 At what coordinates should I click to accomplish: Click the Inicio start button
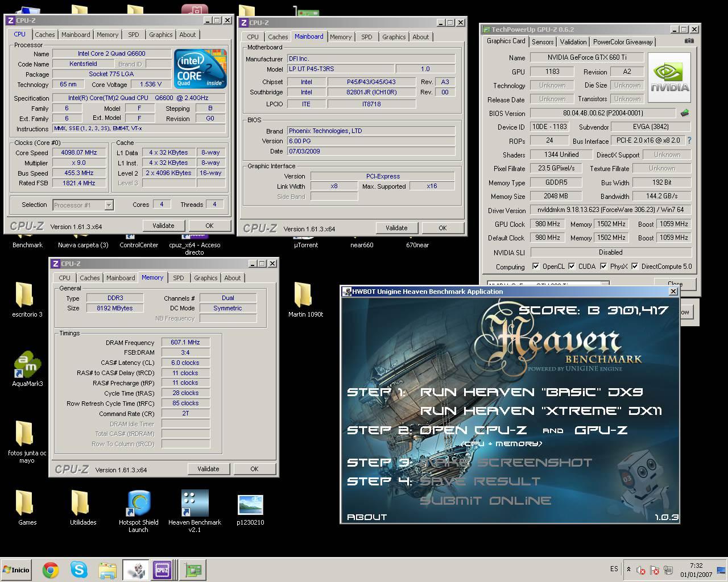[x=16, y=569]
